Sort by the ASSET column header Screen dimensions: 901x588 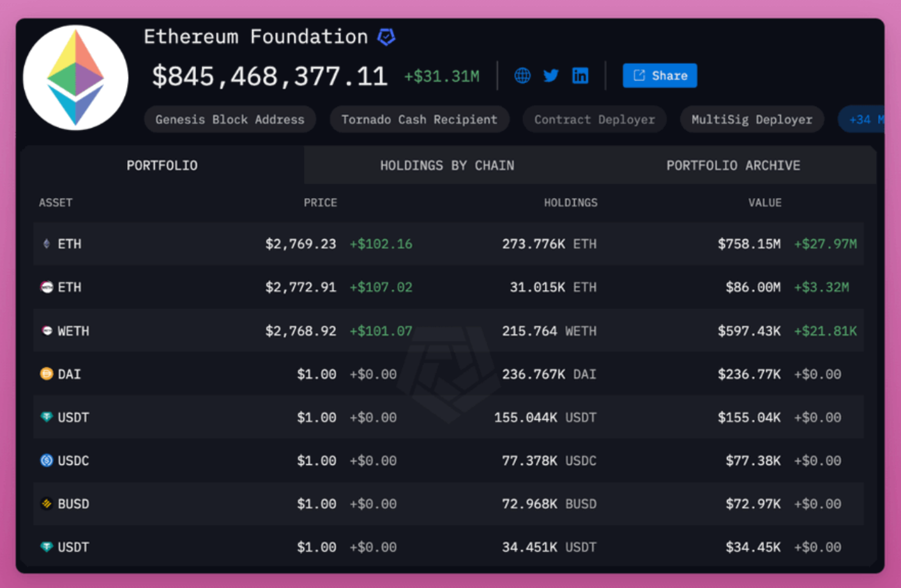click(56, 202)
